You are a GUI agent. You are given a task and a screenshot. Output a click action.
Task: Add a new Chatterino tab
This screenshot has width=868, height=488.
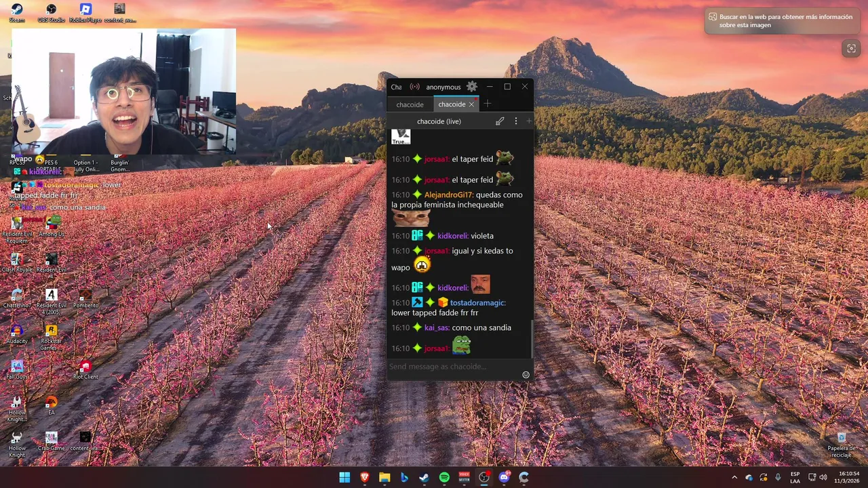coord(487,104)
